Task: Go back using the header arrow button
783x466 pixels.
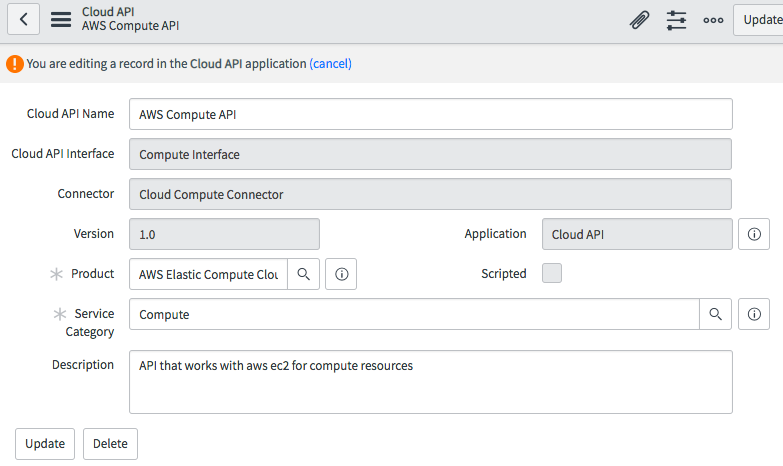Action: 23,19
